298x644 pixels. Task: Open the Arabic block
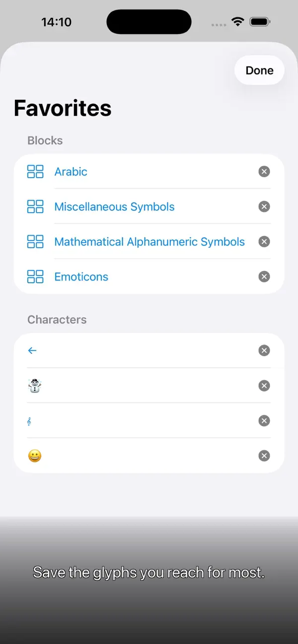click(x=71, y=171)
